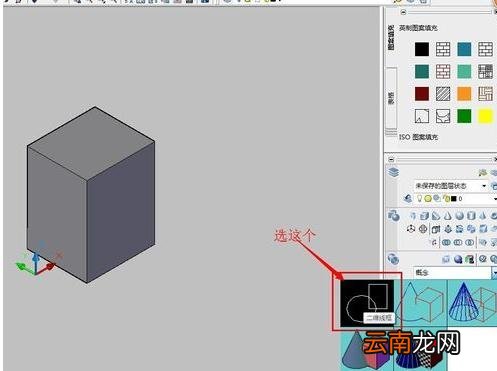The height and width of the screenshot is (371, 497).
Task: Collapse the dashboard panel using its minus button
Action: pos(391,159)
